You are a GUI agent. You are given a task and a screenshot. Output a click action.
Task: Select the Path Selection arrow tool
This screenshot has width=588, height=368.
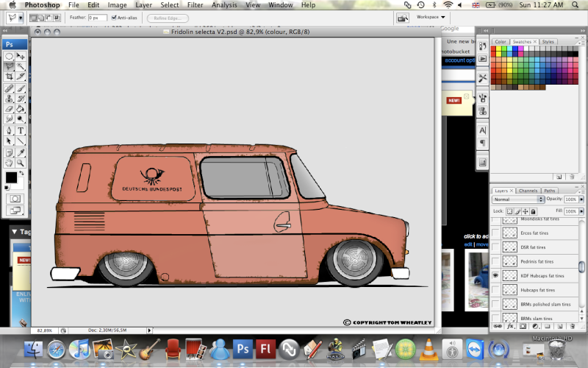[x=9, y=141]
